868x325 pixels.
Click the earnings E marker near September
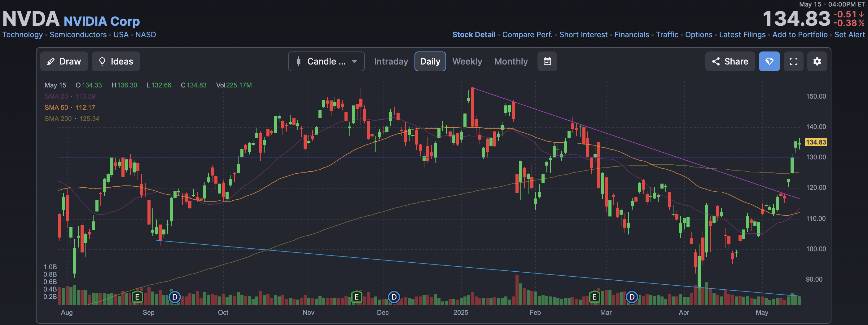coord(137,297)
